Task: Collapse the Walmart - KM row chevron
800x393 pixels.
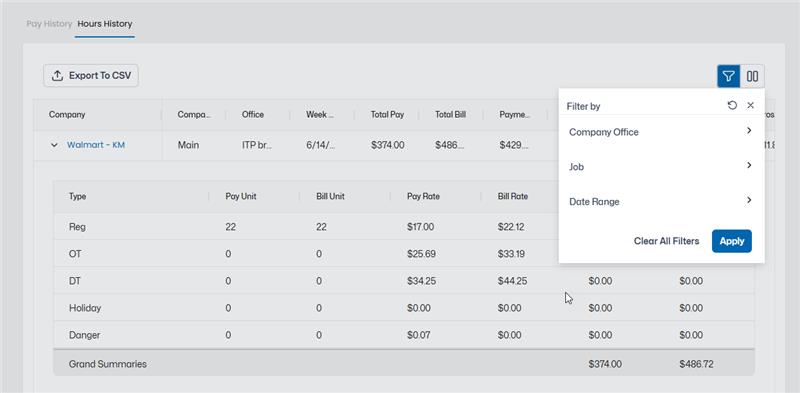Action: (54, 145)
